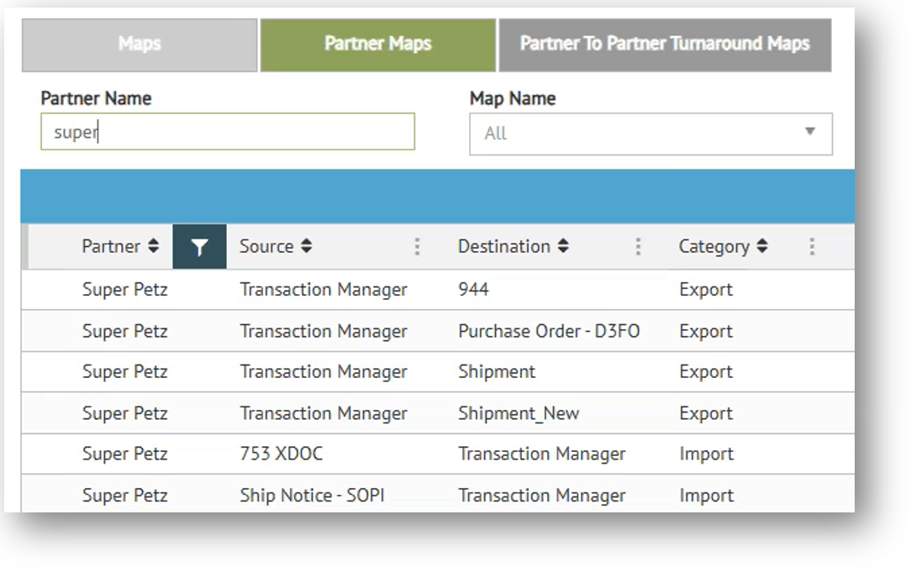Sort by the Destination column arrows
The height and width of the screenshot is (588, 911).
(x=563, y=247)
